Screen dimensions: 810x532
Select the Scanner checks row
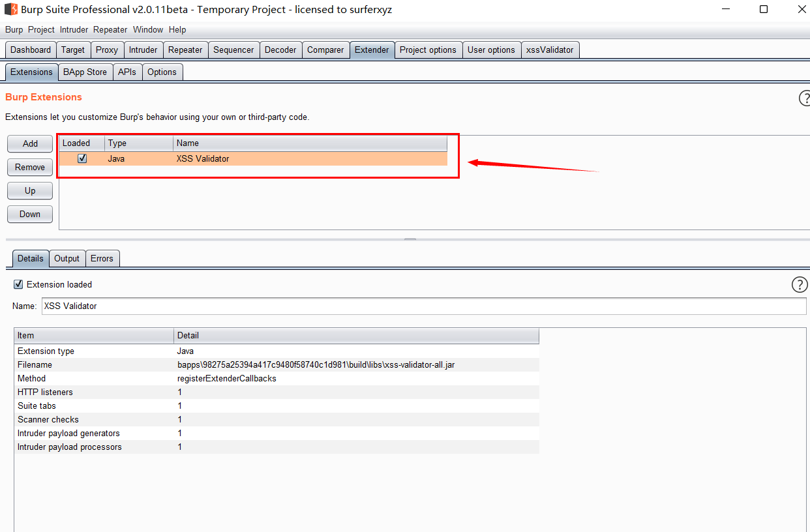277,420
